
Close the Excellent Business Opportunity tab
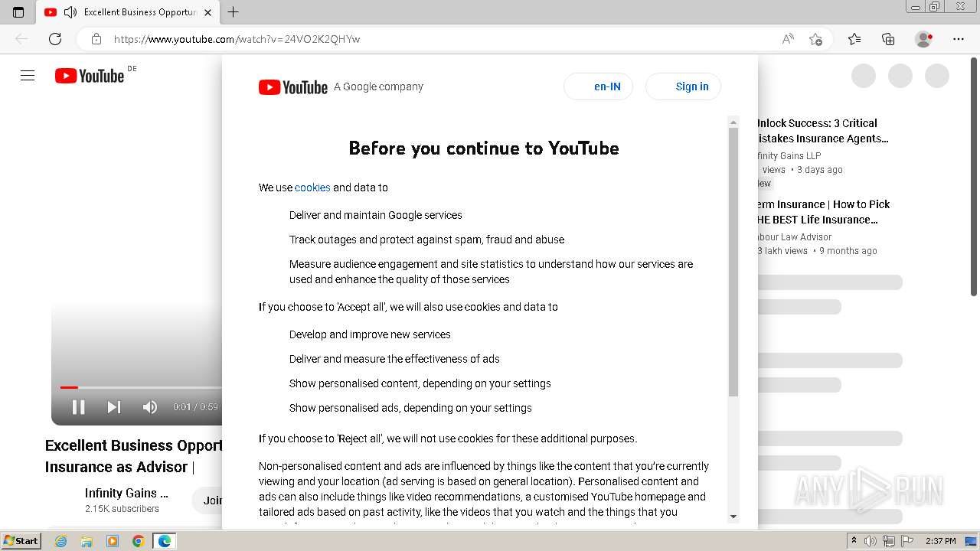208,12
